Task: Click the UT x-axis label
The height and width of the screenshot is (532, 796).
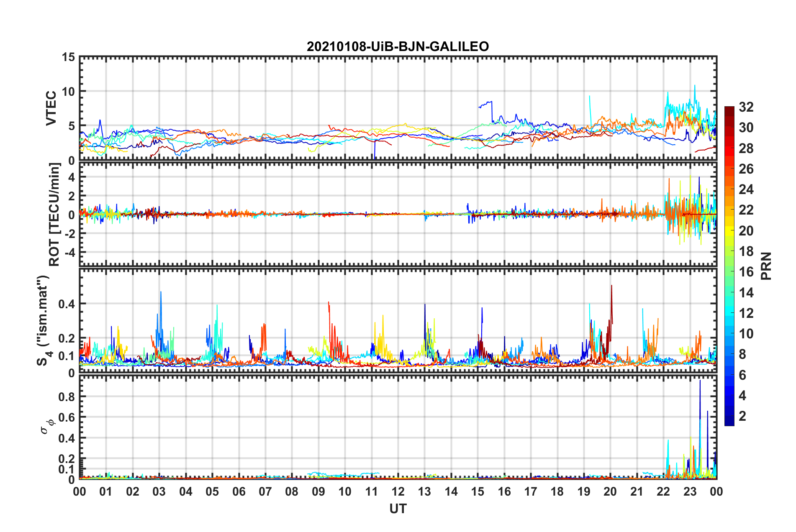Action: coord(398,509)
